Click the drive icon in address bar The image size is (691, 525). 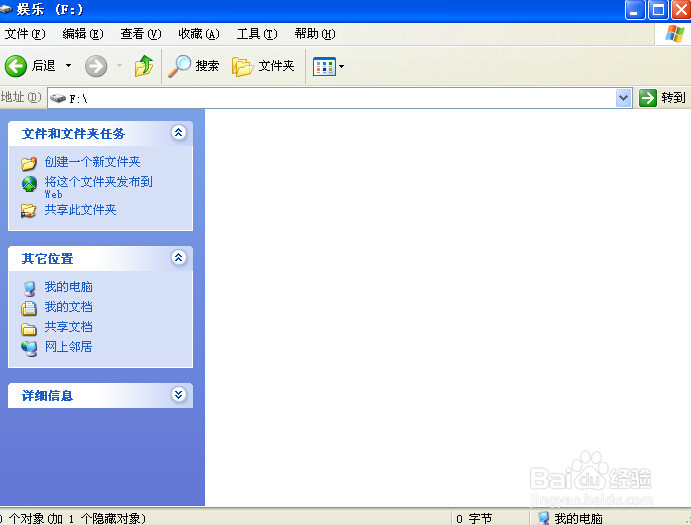58,98
